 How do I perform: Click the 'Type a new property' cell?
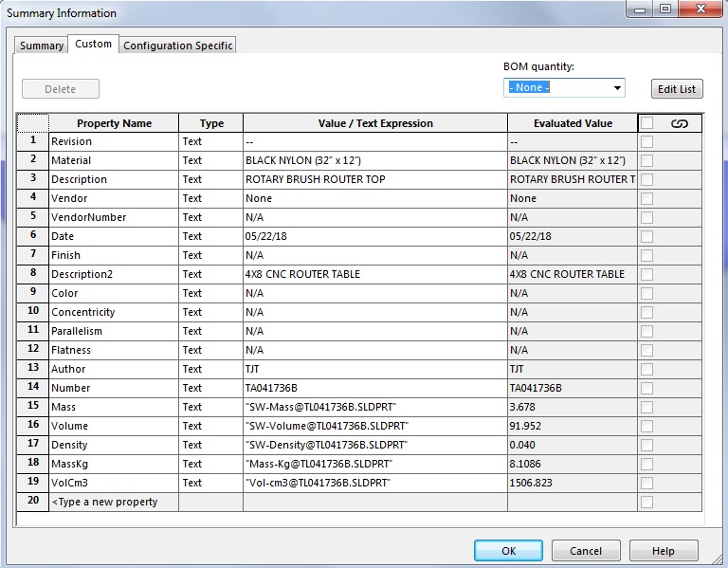[x=114, y=502]
